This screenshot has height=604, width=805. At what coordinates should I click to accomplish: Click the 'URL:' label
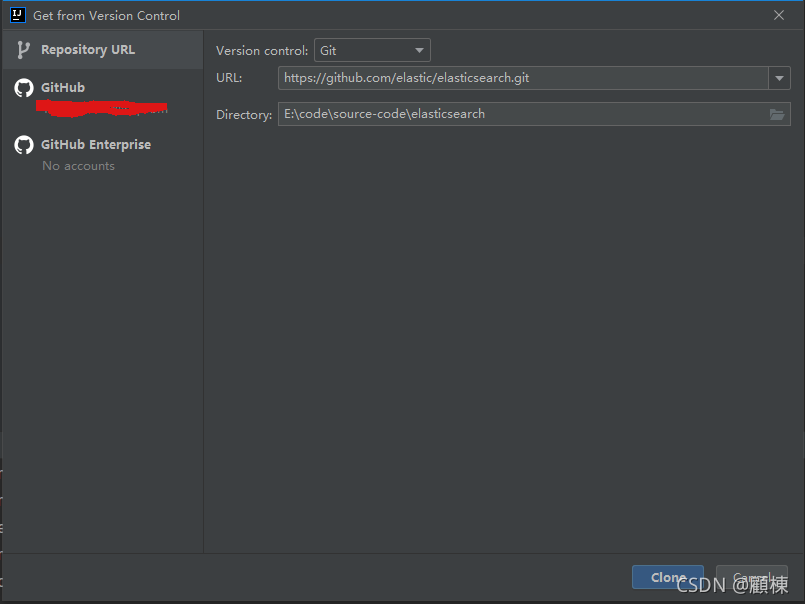(x=229, y=78)
